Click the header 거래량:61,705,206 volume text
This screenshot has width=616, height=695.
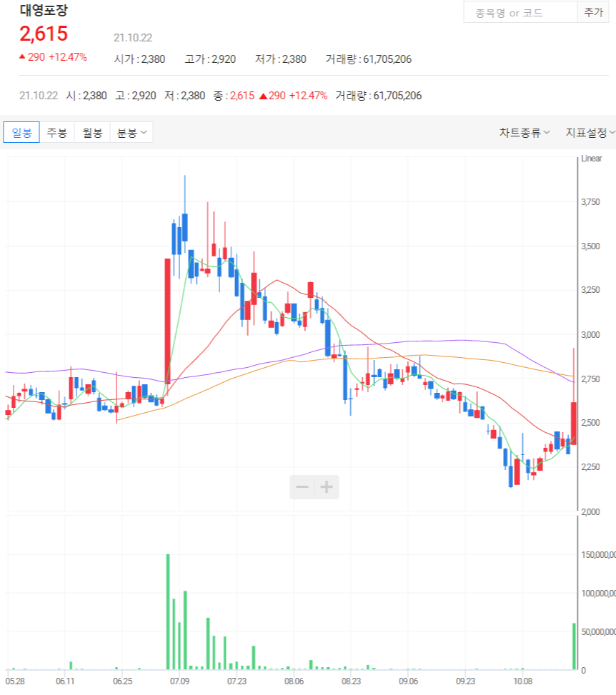369,59
